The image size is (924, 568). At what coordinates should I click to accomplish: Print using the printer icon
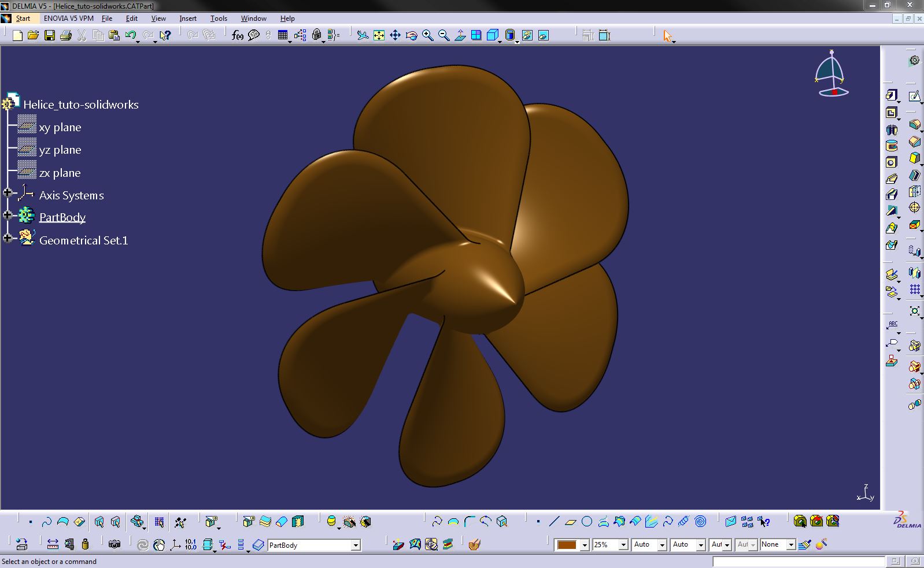pos(66,35)
